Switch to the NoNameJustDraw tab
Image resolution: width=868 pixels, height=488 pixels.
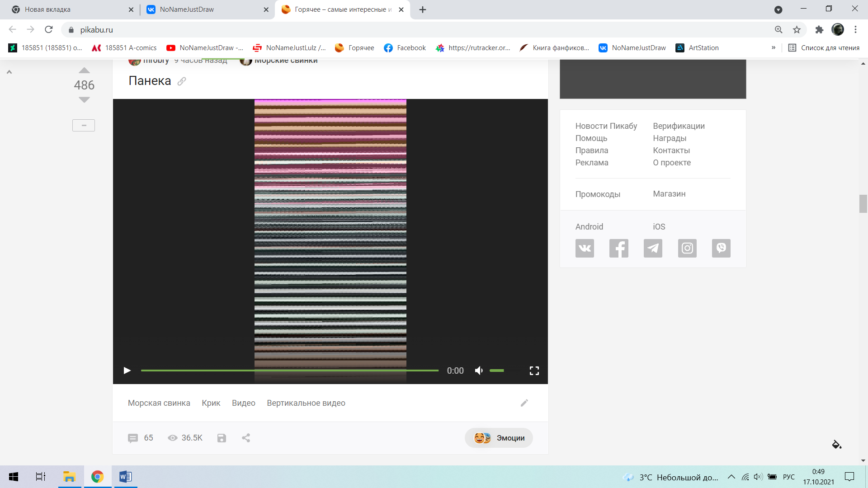tap(187, 9)
